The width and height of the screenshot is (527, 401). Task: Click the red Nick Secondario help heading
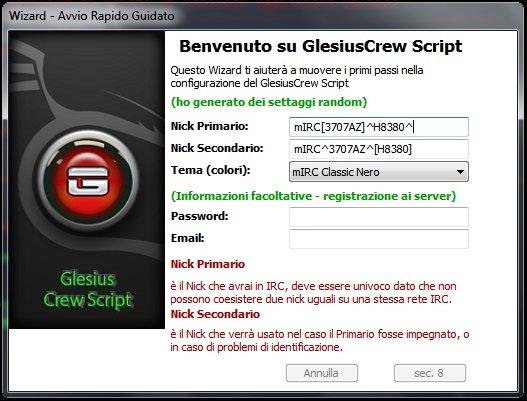pyautogui.click(x=215, y=314)
